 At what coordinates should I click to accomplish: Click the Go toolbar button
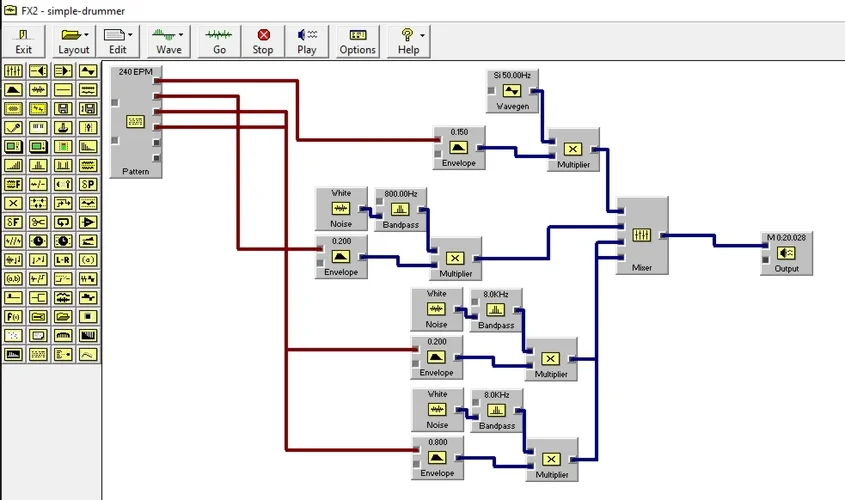[x=219, y=41]
